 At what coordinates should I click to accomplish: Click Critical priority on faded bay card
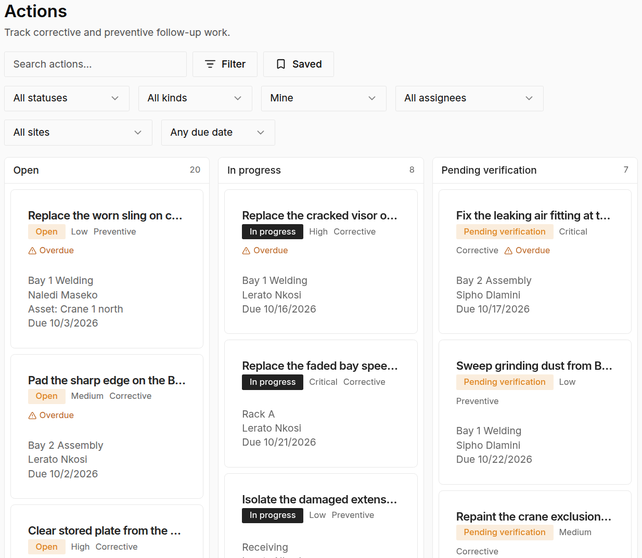coord(323,382)
